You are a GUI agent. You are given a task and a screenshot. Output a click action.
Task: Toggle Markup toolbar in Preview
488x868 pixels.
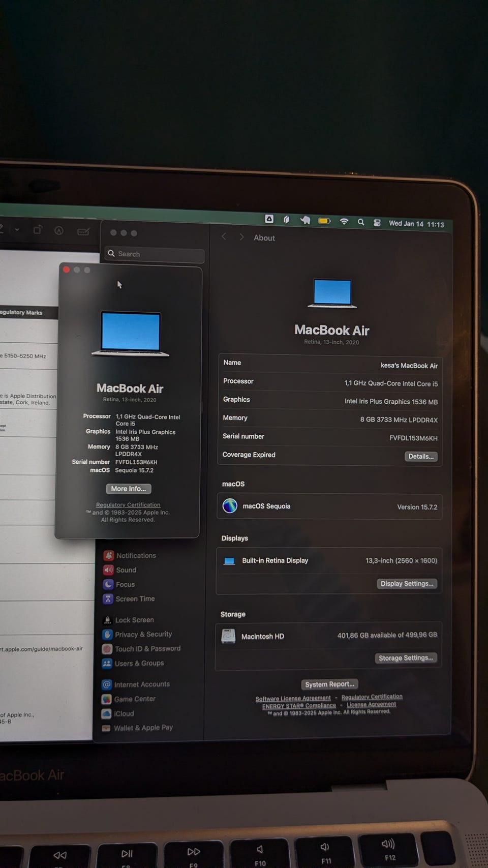59,230
